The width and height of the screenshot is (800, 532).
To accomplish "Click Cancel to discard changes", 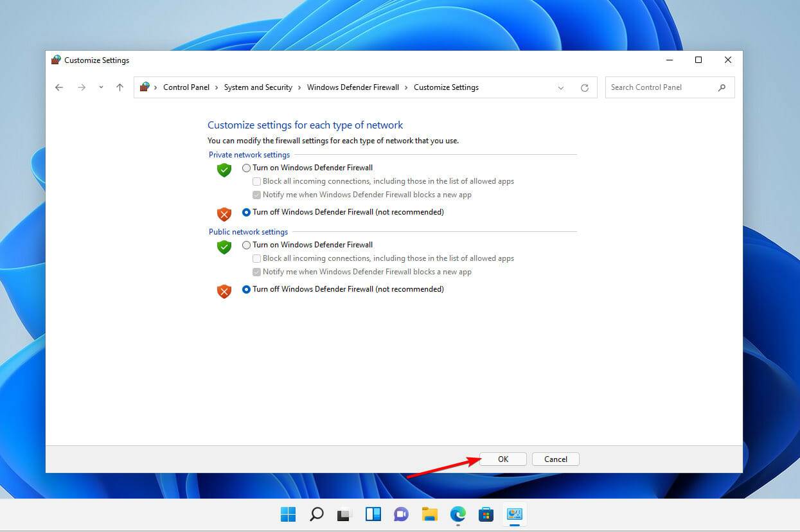I will [x=556, y=459].
